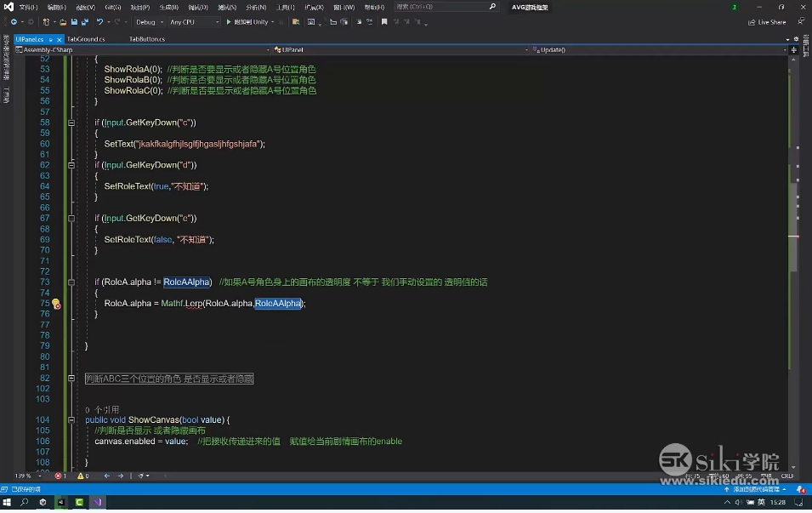
Task: Expand the collapsed region at line 82
Action: click(x=71, y=379)
